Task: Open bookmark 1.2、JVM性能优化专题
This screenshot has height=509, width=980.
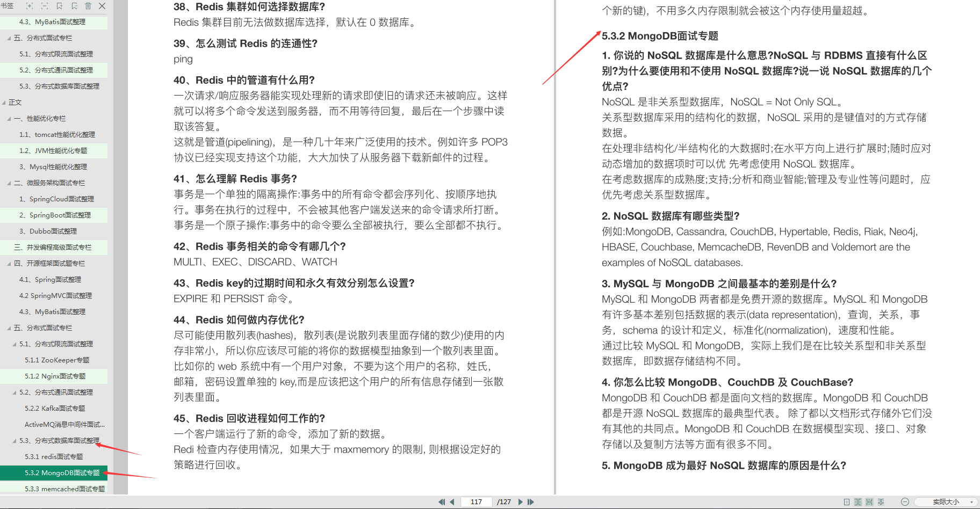Action: [53, 151]
